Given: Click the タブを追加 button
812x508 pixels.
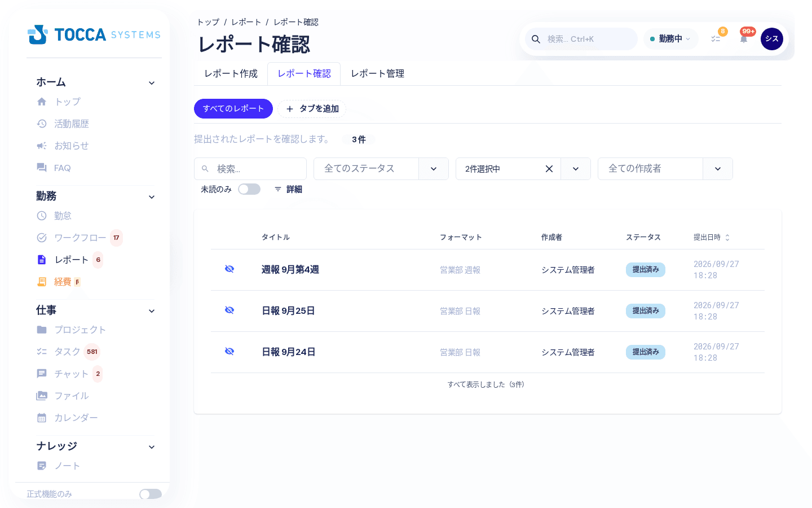Looking at the screenshot, I should pos(312,108).
